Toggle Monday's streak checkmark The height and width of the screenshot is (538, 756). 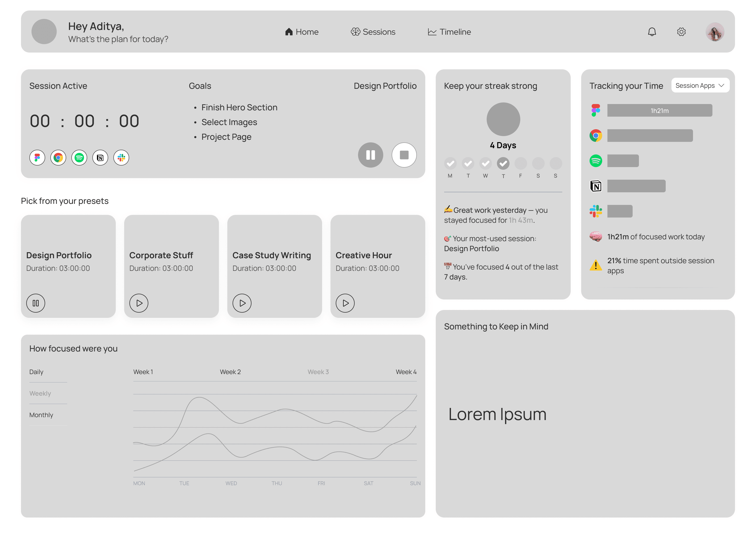450,163
